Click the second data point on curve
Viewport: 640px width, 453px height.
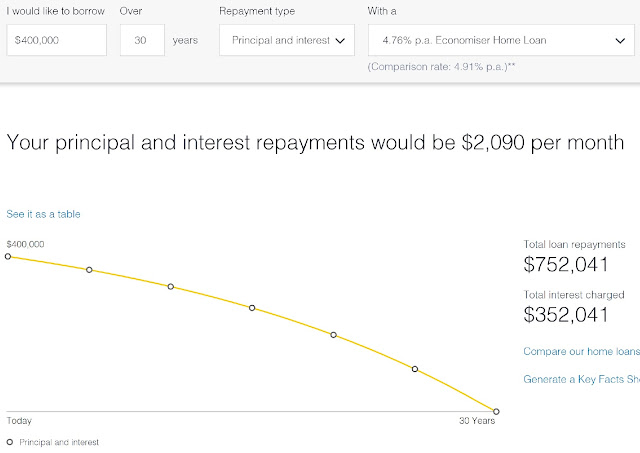pyautogui.click(x=89, y=269)
